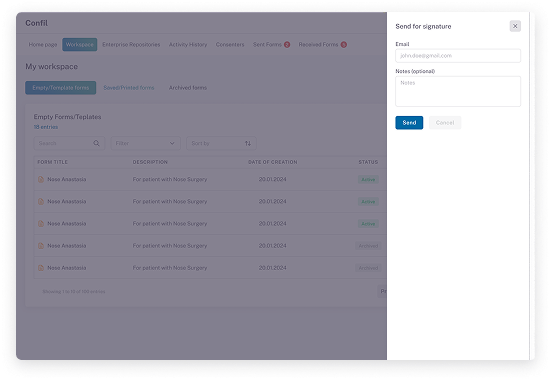Click into the Notes text area
Image resolution: width=552 pixels, height=380 pixels.
(458, 91)
